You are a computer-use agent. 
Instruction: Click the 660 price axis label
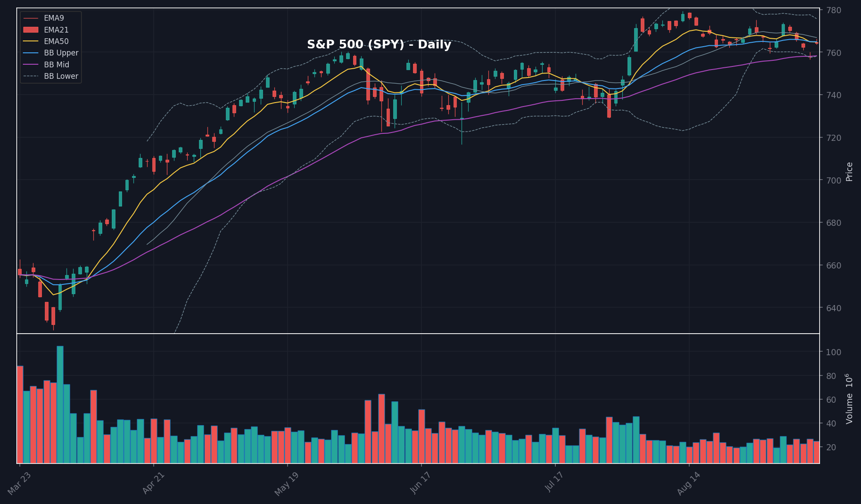click(833, 265)
